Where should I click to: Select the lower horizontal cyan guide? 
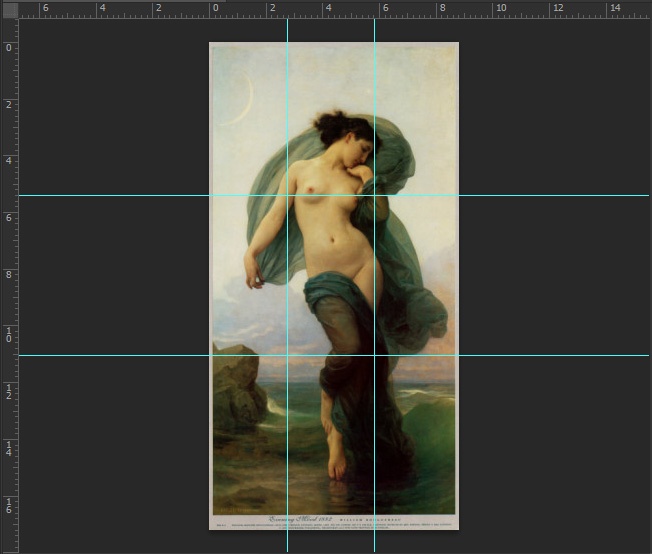coord(334,355)
